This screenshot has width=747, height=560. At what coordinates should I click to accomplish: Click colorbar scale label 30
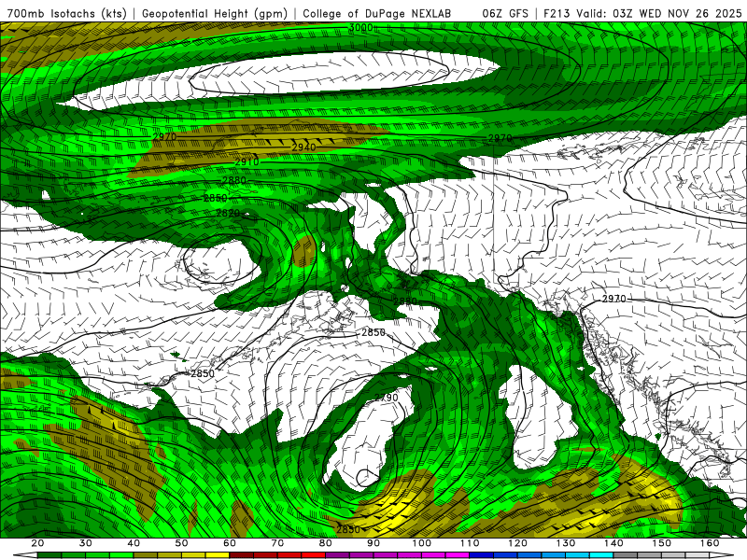tap(85, 543)
